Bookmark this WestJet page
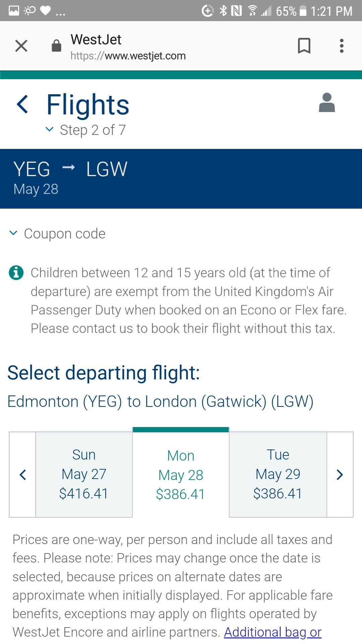362x644 pixels. coord(304,46)
